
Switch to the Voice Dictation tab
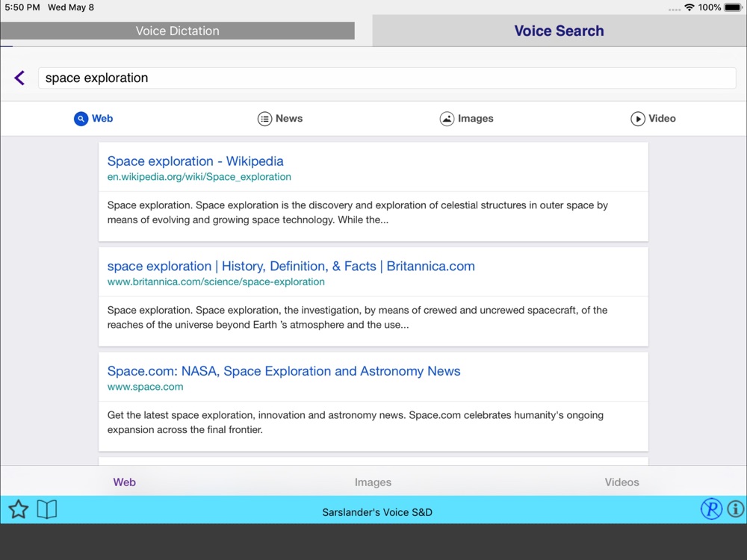click(177, 31)
